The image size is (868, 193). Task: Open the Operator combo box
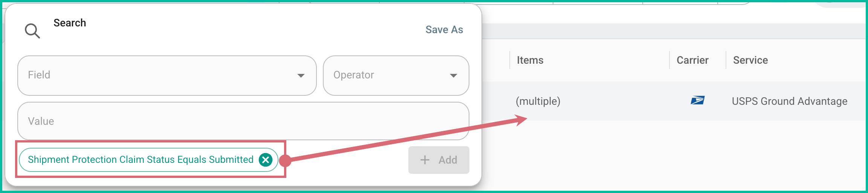pos(388,75)
